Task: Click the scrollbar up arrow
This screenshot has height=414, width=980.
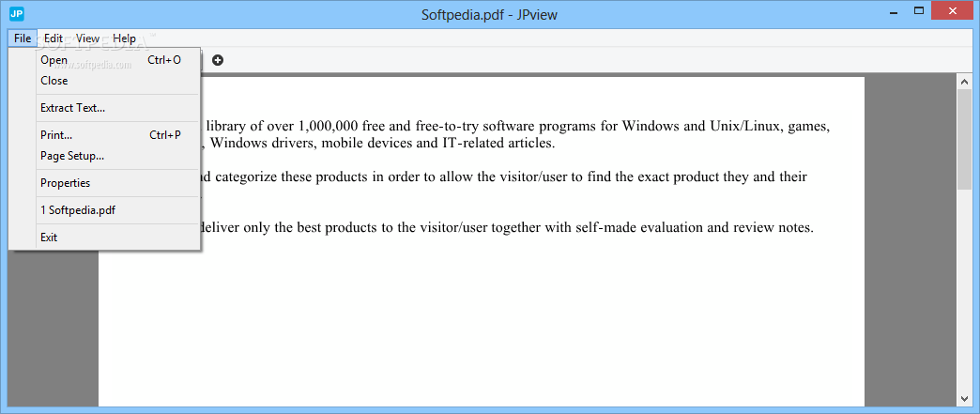Action: point(964,82)
